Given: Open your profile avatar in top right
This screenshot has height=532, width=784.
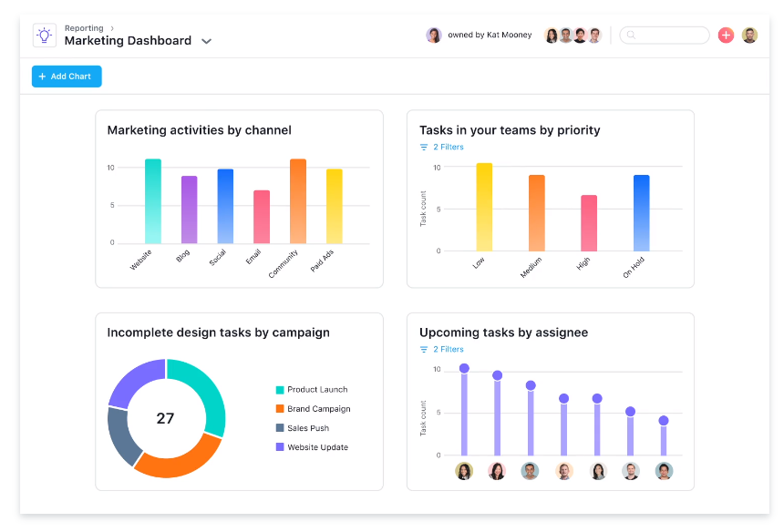Looking at the screenshot, I should point(749,36).
